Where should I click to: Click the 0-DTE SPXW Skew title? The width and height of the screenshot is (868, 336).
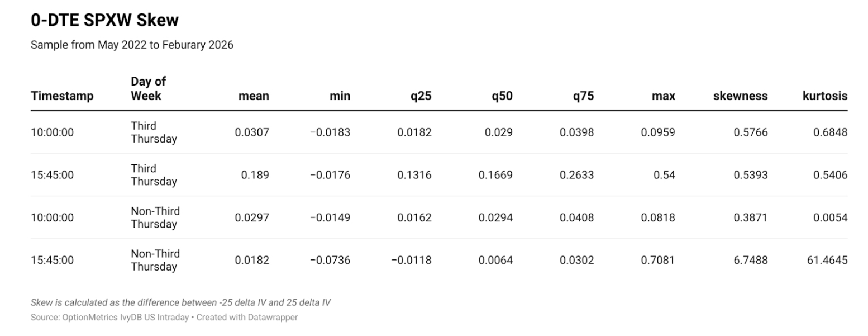pos(104,21)
